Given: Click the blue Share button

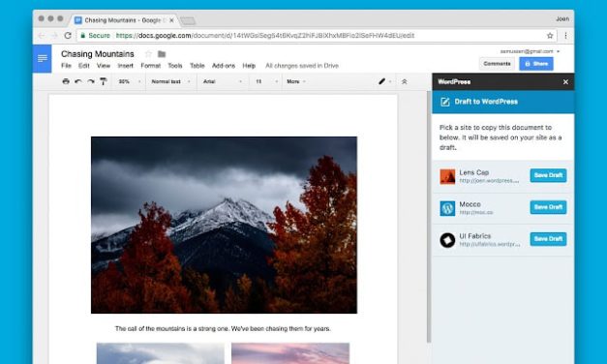Looking at the screenshot, I should [536, 64].
